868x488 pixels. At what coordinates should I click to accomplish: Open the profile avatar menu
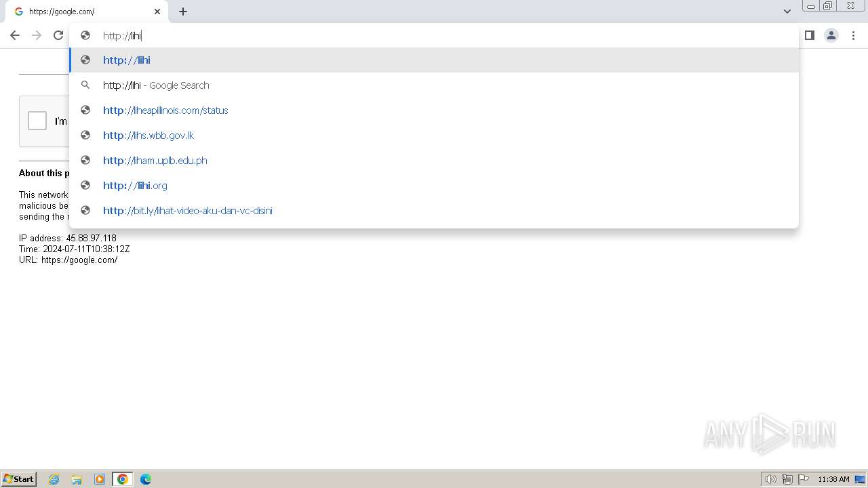(x=831, y=35)
